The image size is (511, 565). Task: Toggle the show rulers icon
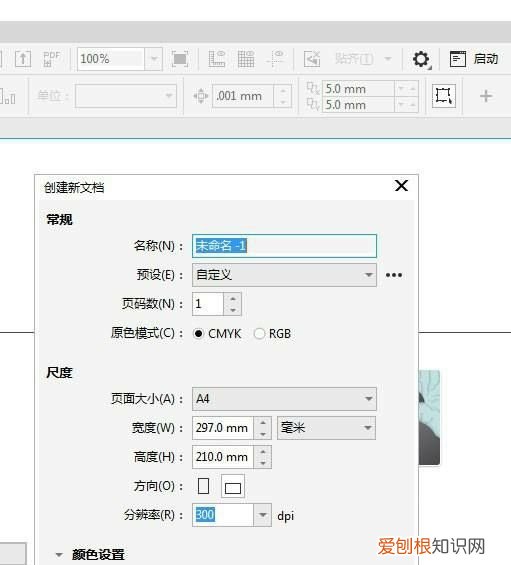click(x=217, y=59)
